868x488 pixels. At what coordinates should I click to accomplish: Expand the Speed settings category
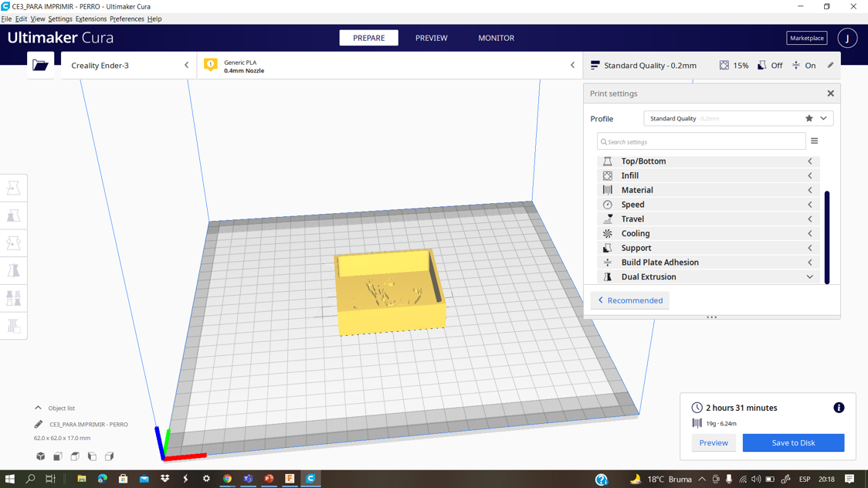(709, 204)
